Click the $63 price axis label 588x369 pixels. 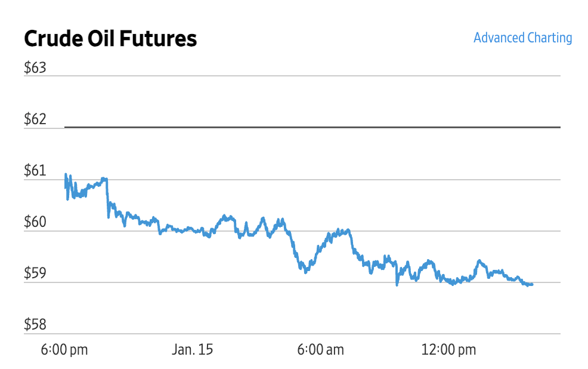click(x=35, y=68)
